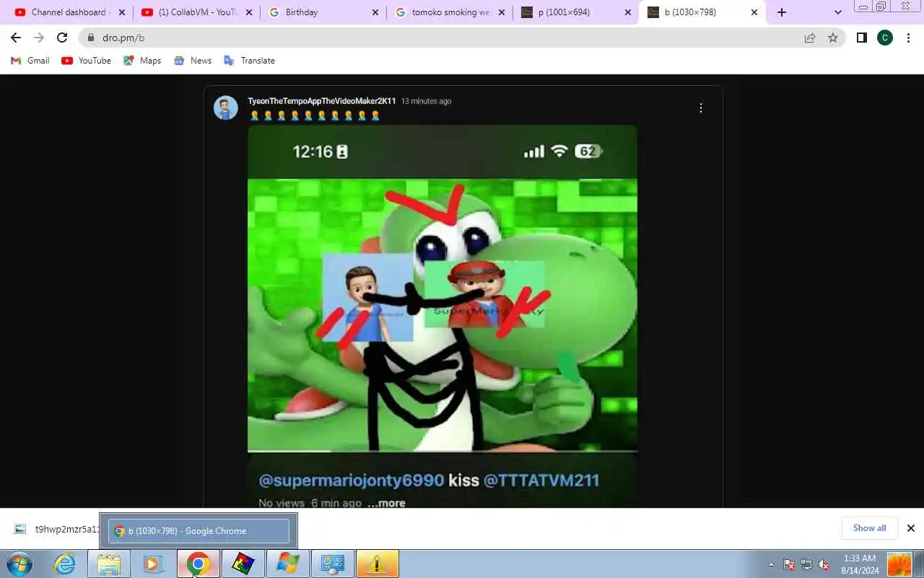Expand description with ...more
Screen dimensions: 924x578
click(x=386, y=503)
